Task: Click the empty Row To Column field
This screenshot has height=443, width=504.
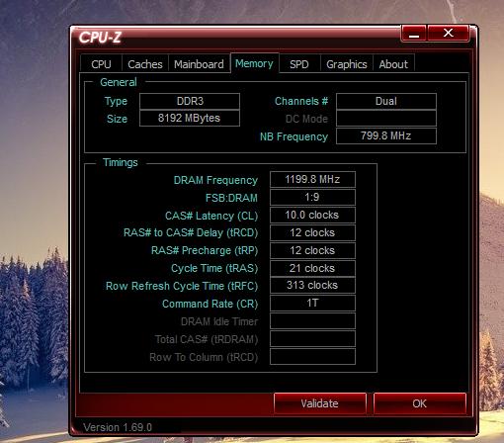Action: 312,357
